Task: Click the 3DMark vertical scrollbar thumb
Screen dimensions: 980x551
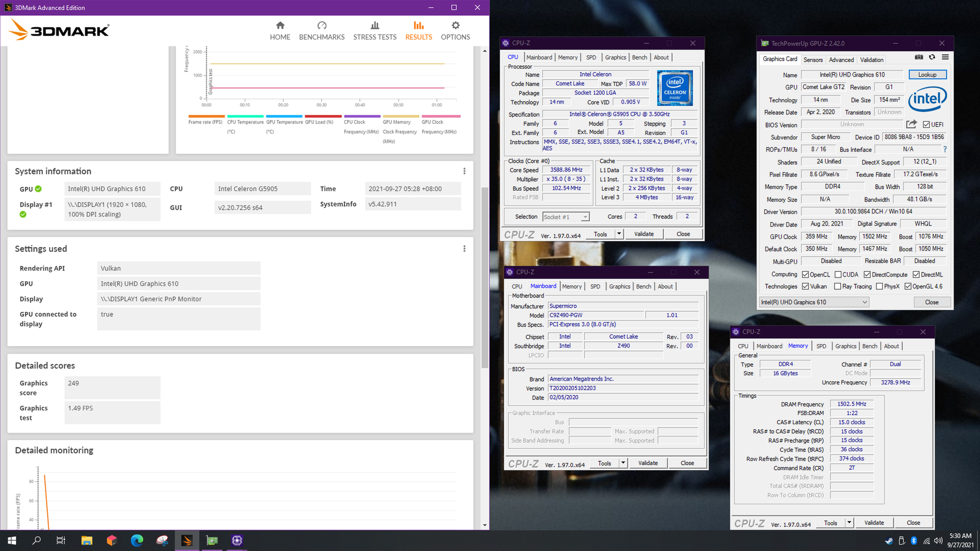Action: (x=484, y=277)
